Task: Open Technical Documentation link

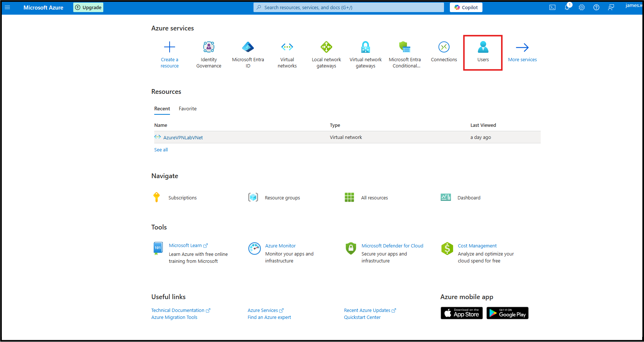Action: [x=181, y=310]
